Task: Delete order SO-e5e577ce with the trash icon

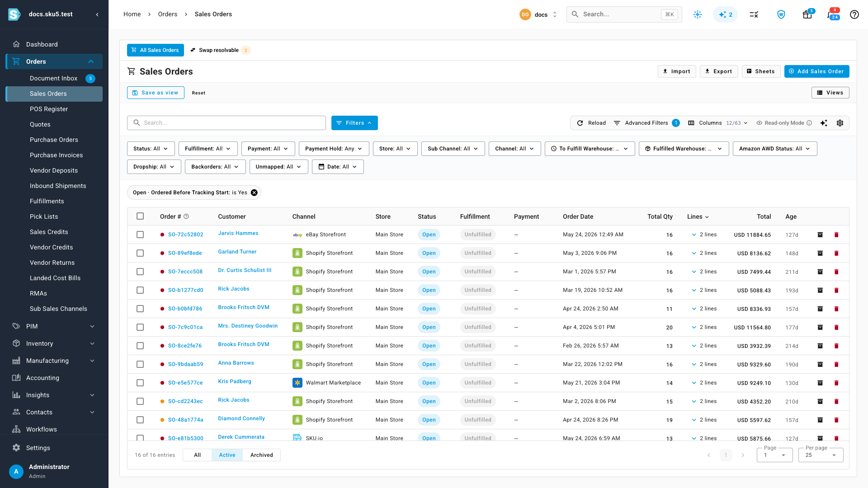Action: (x=836, y=383)
